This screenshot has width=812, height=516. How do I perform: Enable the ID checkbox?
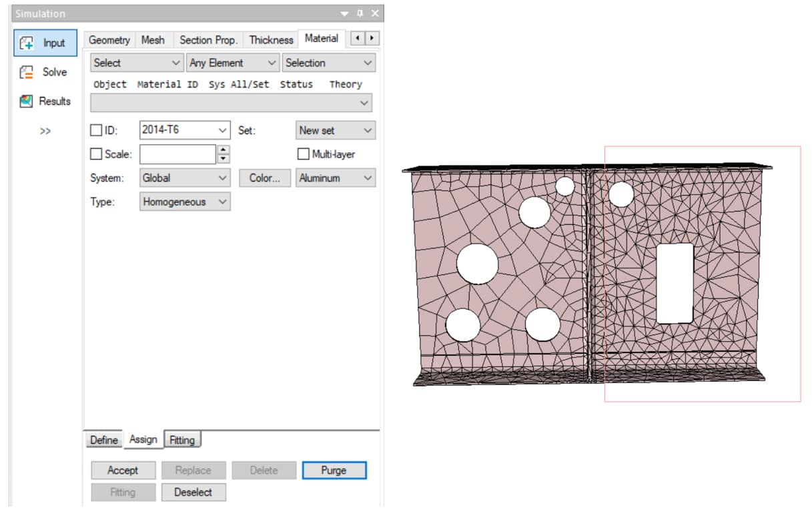click(x=96, y=130)
